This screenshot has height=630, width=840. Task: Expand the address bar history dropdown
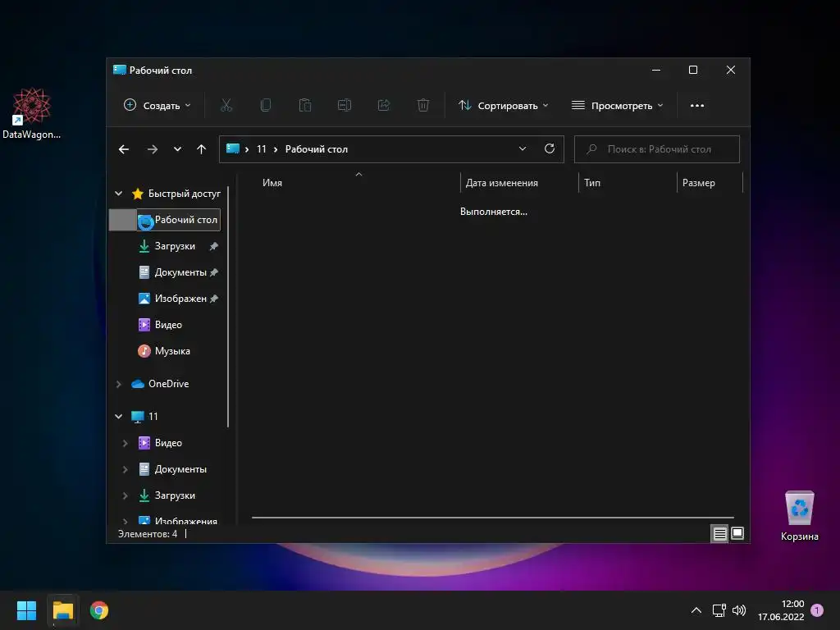[x=523, y=149]
